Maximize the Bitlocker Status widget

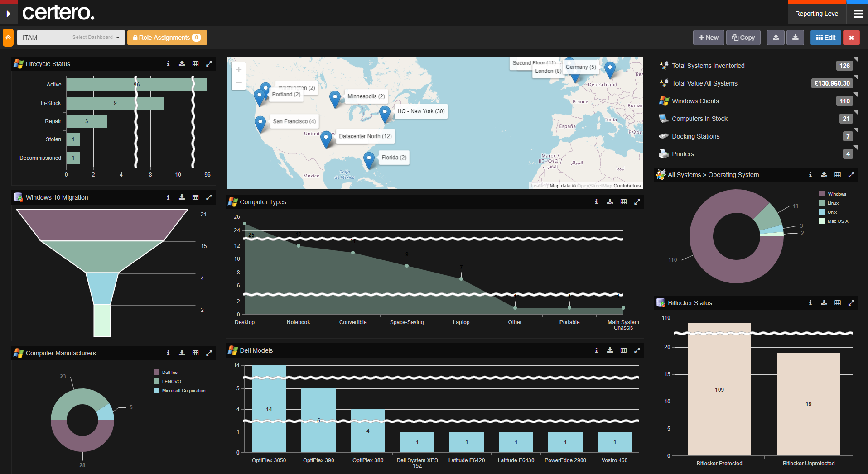pos(851,303)
